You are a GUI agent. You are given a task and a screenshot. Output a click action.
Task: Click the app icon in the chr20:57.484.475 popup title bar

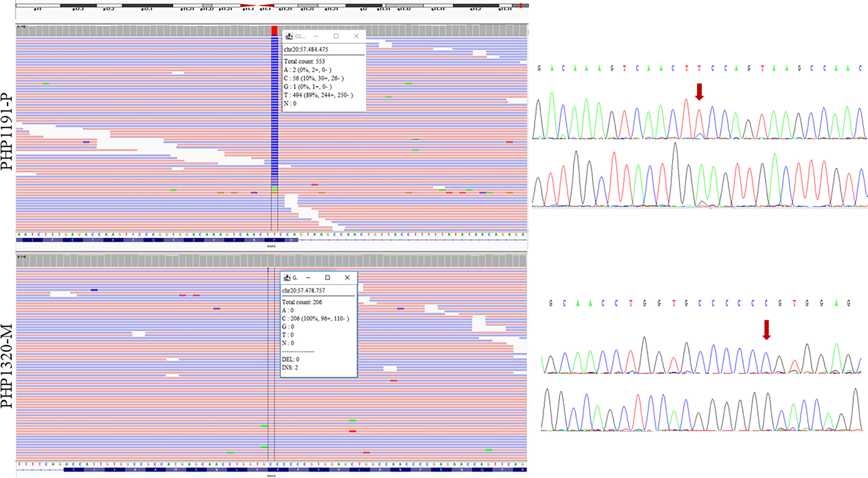click(x=289, y=36)
